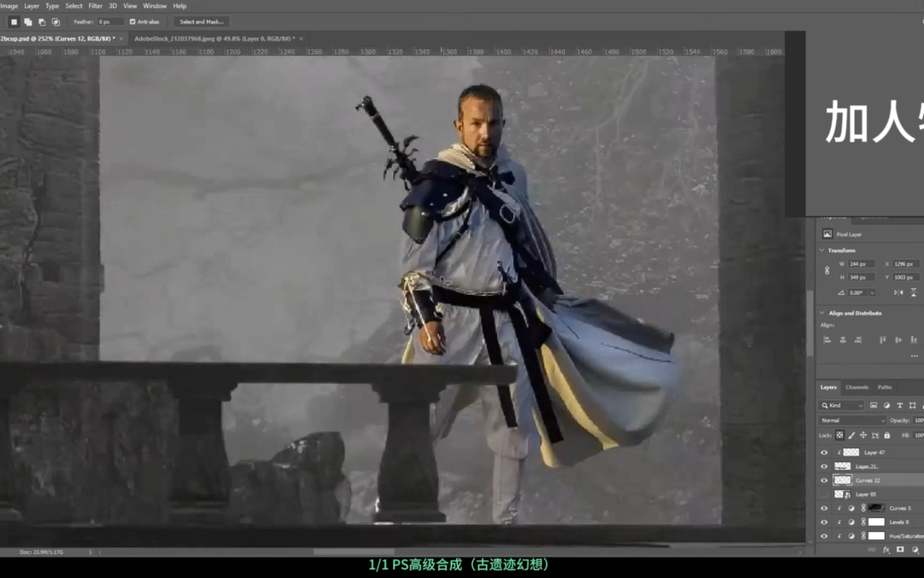Viewport: 924px width, 578px height.
Task: Click Align horizontal centers icon
Action: pos(842,340)
